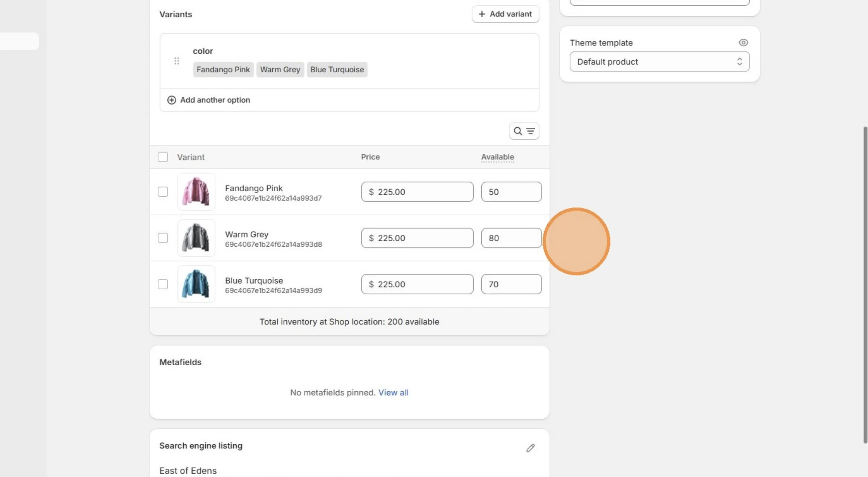Select the Blue Turquoise color tag
Screen dimensions: 868x477
click(337, 69)
